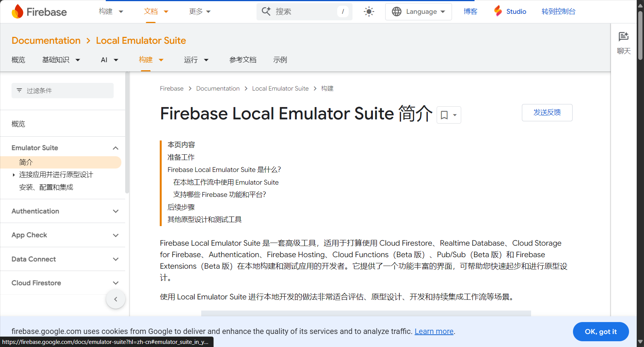Jump to 其他原型设计和测试工具
Viewport: 644px width, 347px height.
[x=204, y=220]
